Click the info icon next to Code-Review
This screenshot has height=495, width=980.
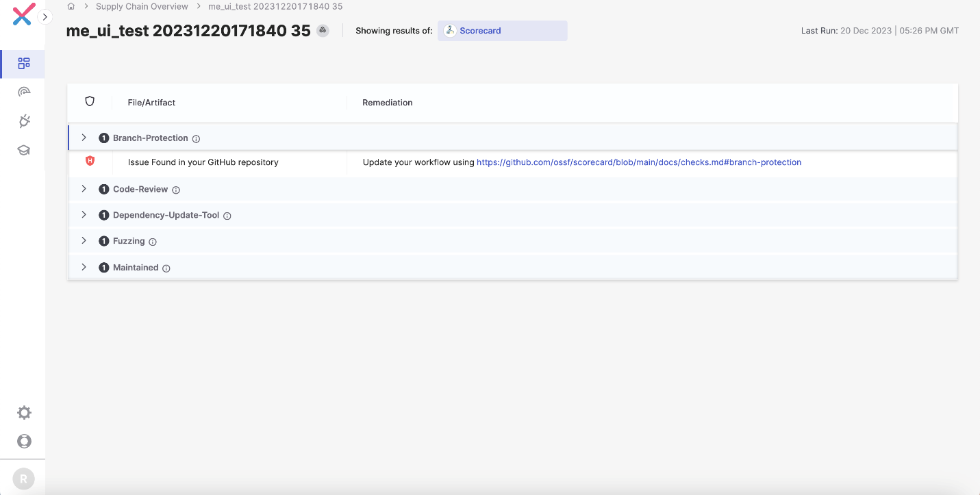176,190
